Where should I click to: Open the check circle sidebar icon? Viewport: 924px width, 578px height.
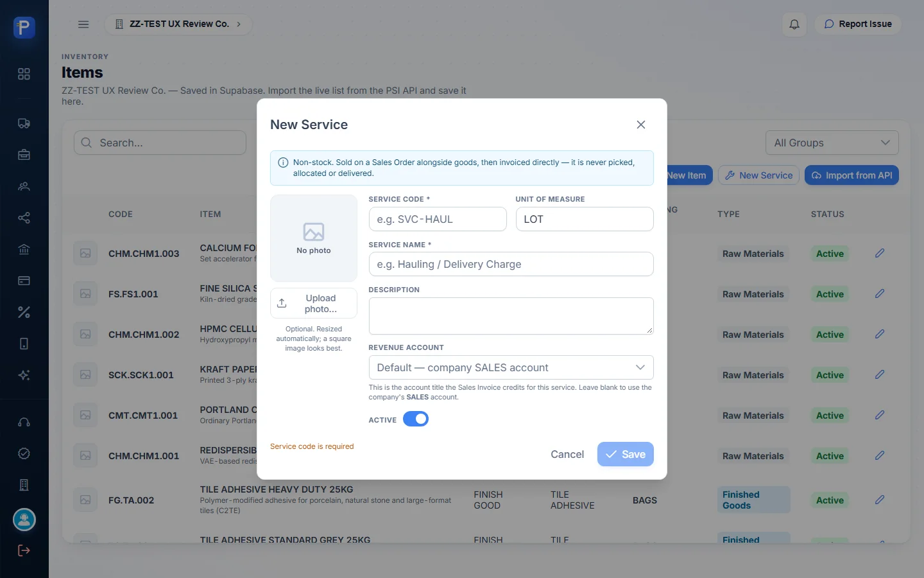[x=24, y=453]
